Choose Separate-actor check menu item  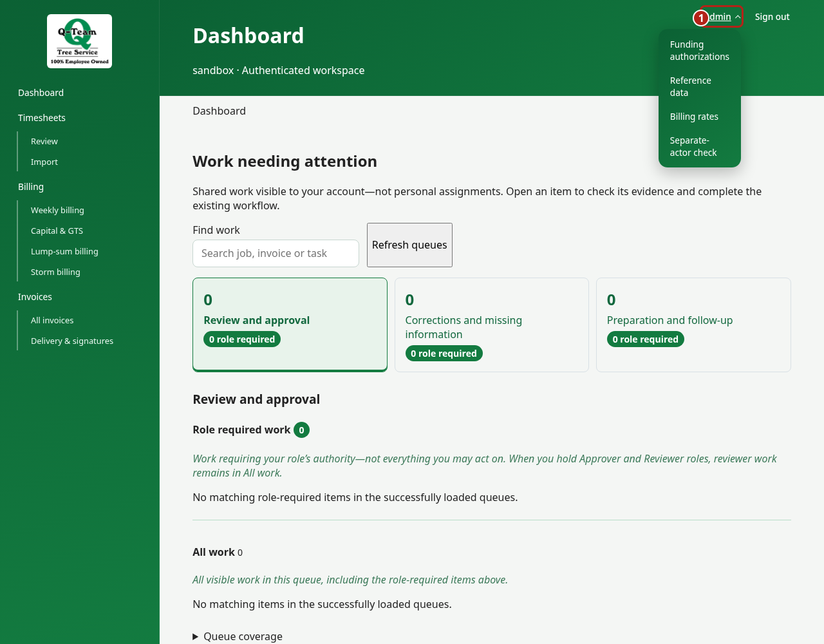click(699, 146)
